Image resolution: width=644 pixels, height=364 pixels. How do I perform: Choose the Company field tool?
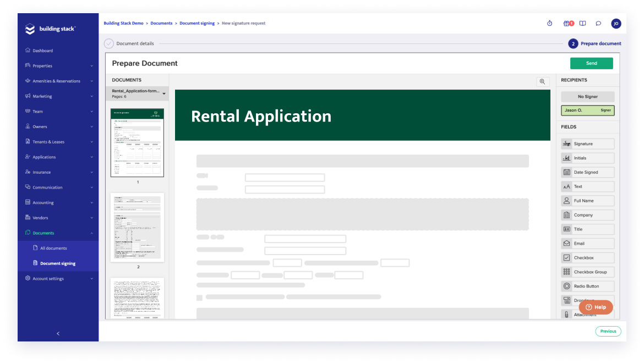pyautogui.click(x=587, y=215)
